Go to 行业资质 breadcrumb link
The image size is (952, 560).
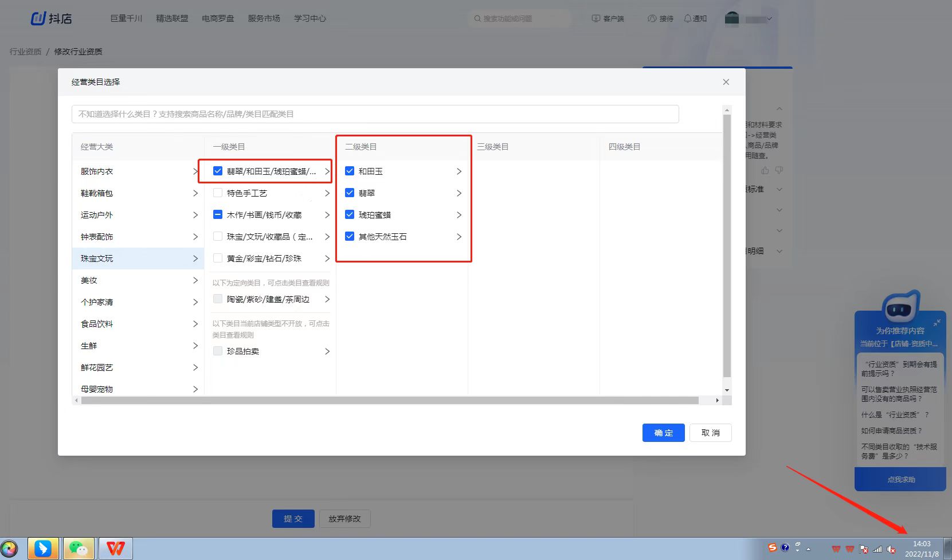point(25,52)
